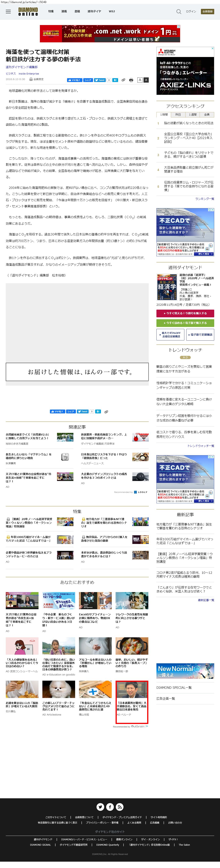This screenshot has height=868, width=220.
Task: Open the Facebook icon in the footer
Action: 110,807
